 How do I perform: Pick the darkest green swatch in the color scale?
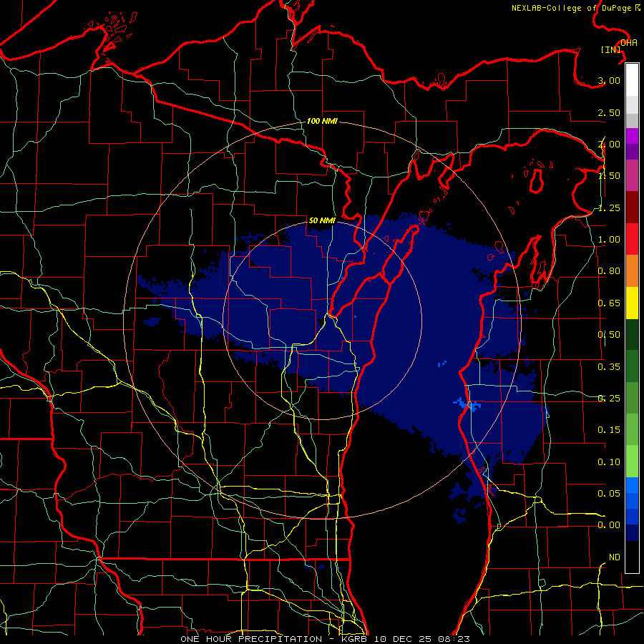click(x=632, y=334)
